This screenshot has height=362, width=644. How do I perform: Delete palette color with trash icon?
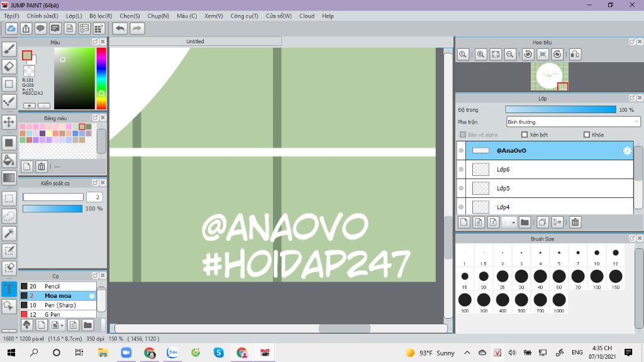tap(42, 166)
